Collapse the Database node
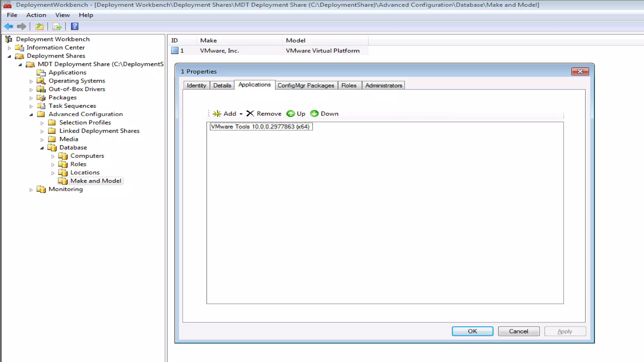 tap(42, 148)
